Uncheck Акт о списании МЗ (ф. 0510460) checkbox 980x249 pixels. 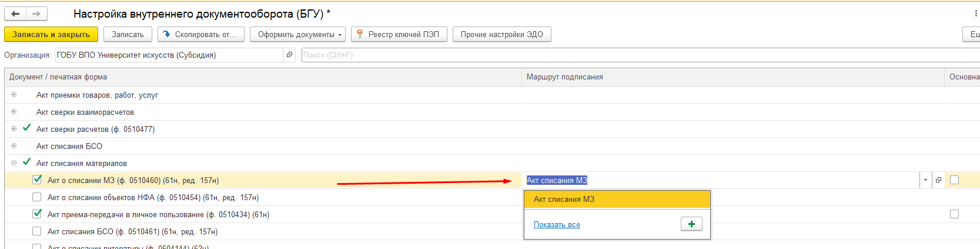click(37, 180)
